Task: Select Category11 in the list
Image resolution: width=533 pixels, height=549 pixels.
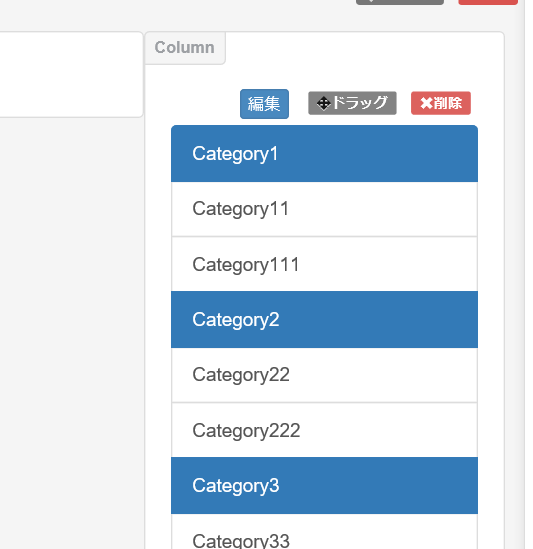Action: tap(324, 209)
